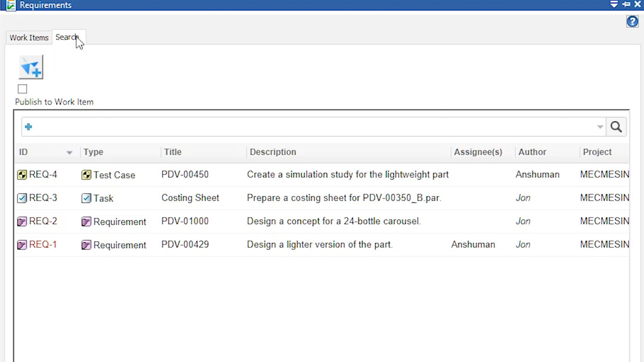Click the Test Case icon beside REQ-4

click(86, 175)
